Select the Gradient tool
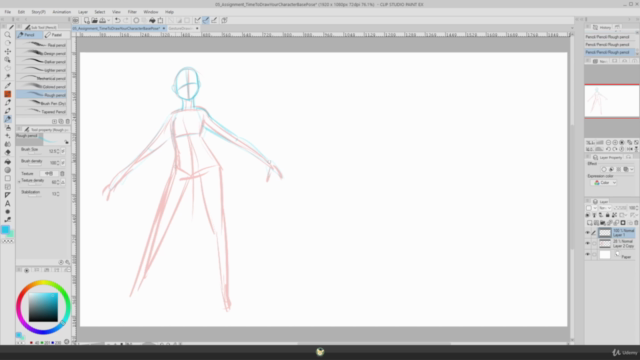Viewport: 640px width, 360px height. point(7,170)
